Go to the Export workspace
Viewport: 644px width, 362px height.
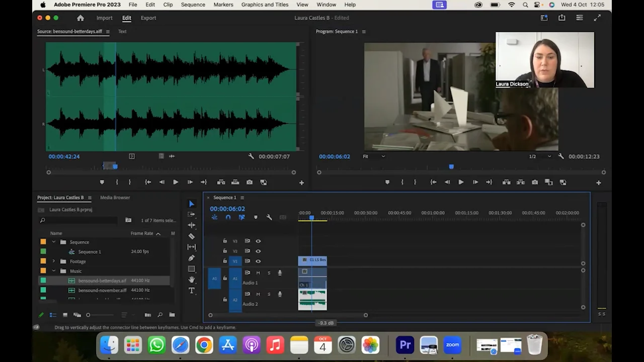[x=148, y=18]
